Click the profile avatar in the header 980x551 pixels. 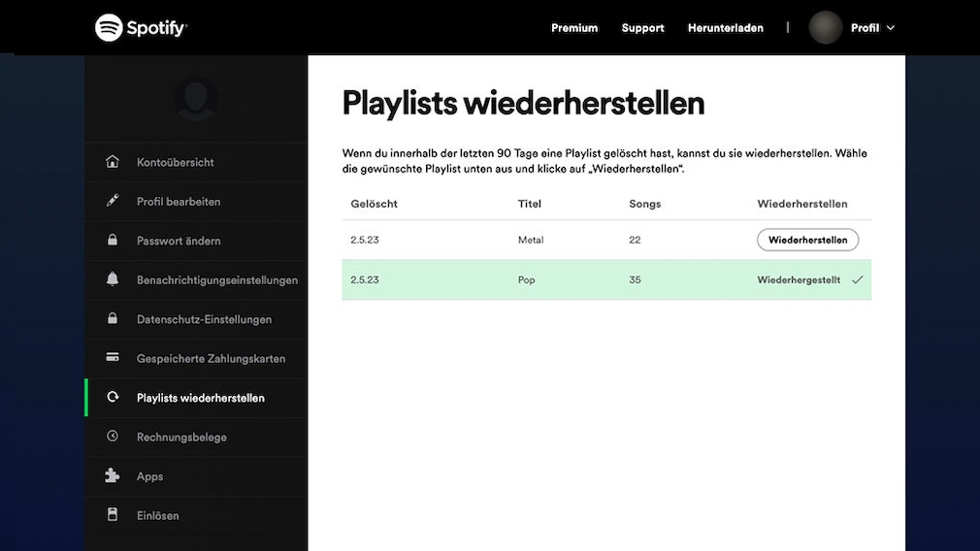pyautogui.click(x=826, y=27)
